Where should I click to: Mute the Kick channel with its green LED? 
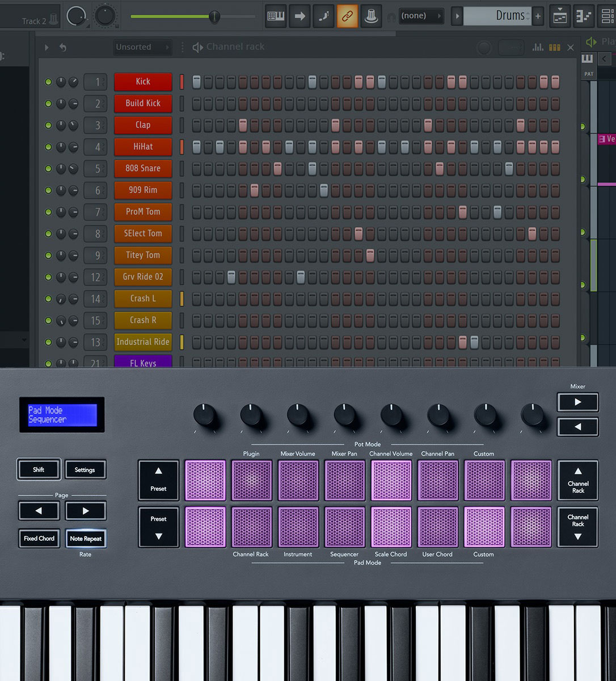tap(48, 81)
